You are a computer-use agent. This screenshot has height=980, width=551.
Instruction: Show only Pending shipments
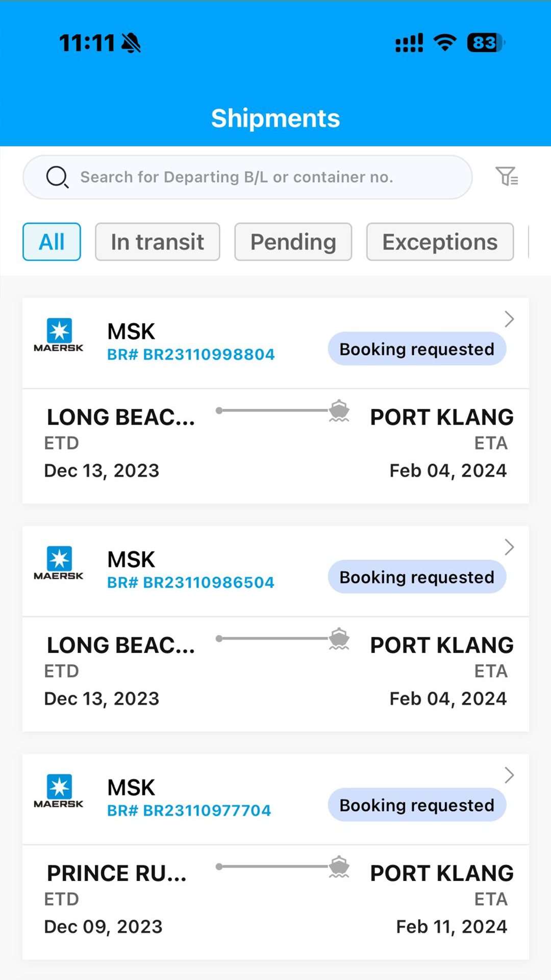(x=293, y=242)
